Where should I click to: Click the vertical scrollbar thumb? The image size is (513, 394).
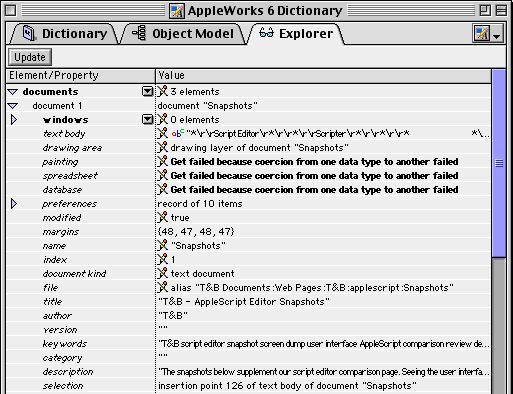(x=499, y=163)
